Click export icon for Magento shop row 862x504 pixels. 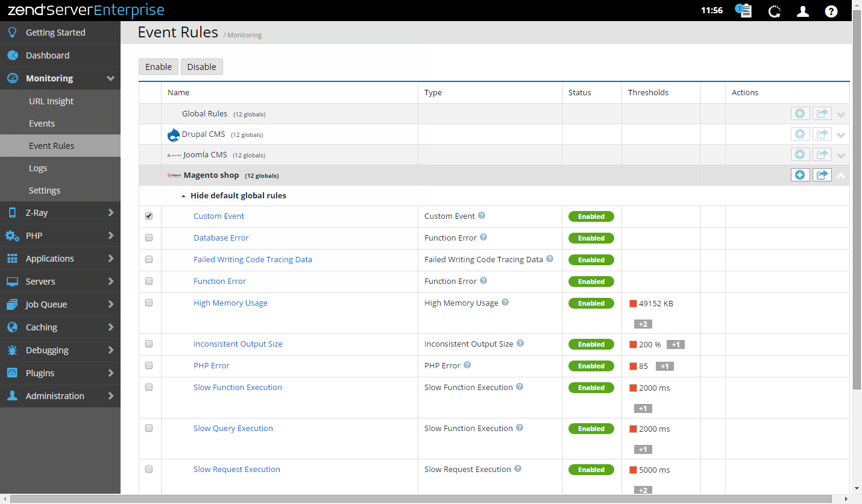(822, 175)
